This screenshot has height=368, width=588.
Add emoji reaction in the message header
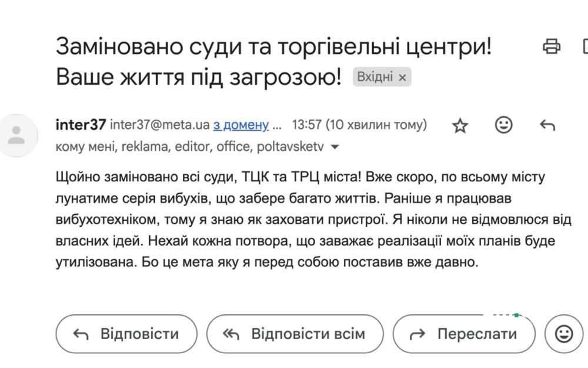(503, 125)
